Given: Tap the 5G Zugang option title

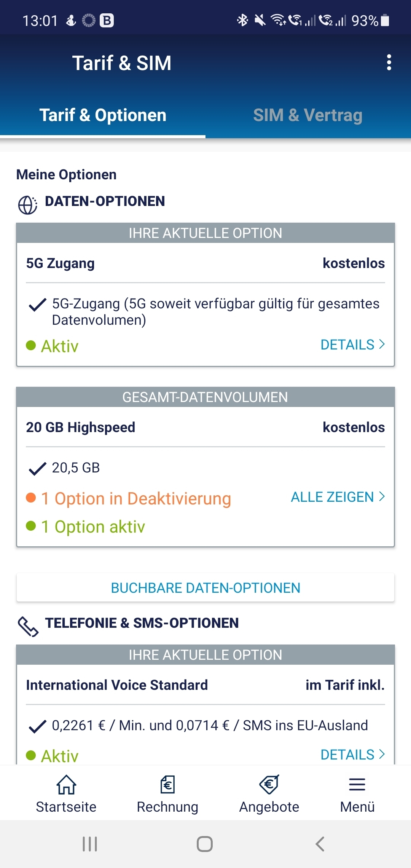Looking at the screenshot, I should click(x=60, y=263).
